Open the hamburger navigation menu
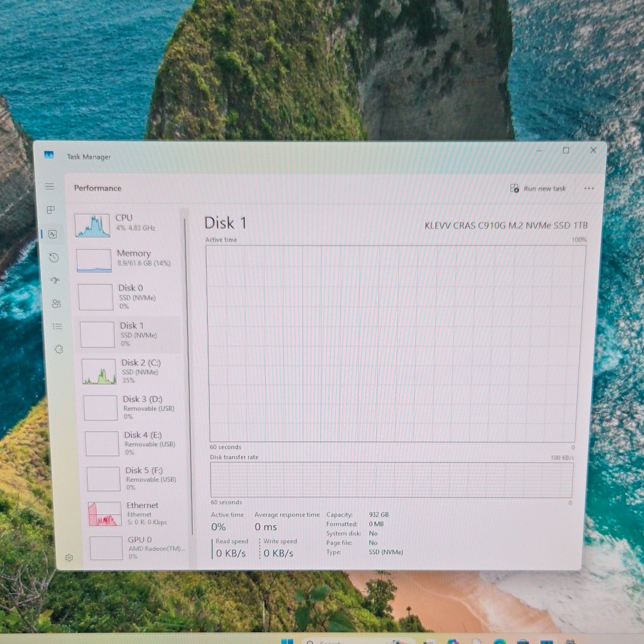The height and width of the screenshot is (644, 644). tap(50, 186)
